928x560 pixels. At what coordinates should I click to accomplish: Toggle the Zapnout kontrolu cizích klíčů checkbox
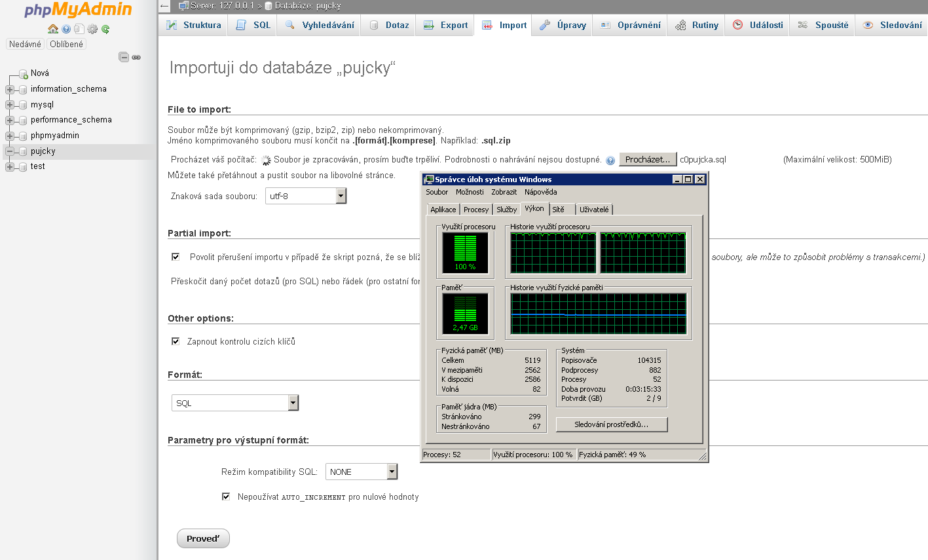[x=176, y=341]
